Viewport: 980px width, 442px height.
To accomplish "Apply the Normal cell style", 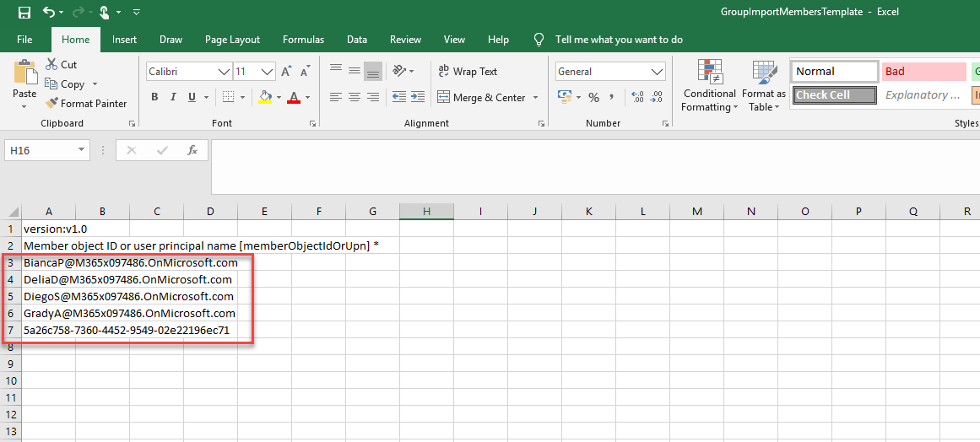I will [x=835, y=71].
